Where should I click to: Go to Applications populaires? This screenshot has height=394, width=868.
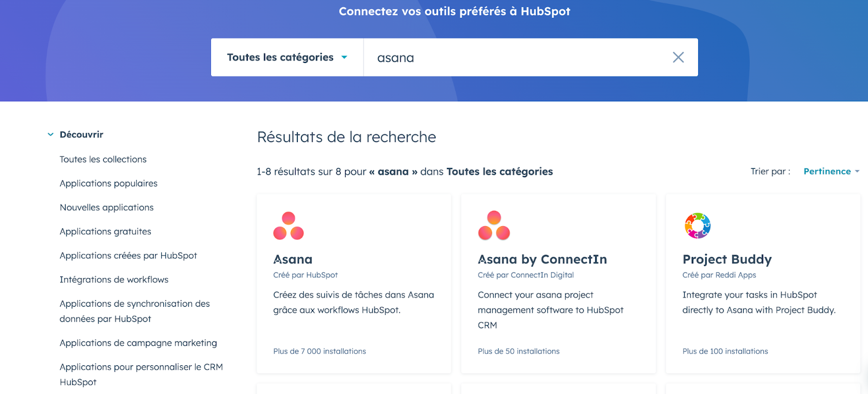coord(108,183)
